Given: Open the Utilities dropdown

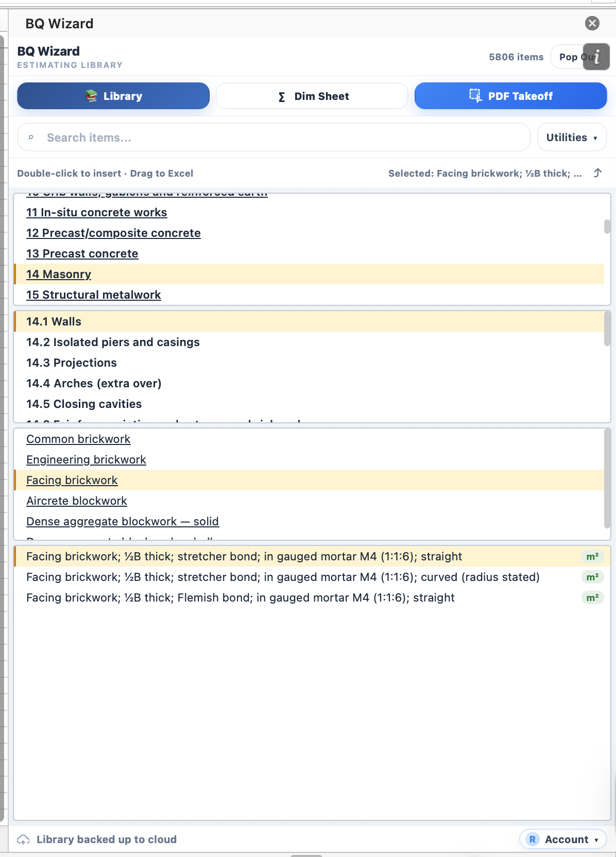Looking at the screenshot, I should 572,138.
